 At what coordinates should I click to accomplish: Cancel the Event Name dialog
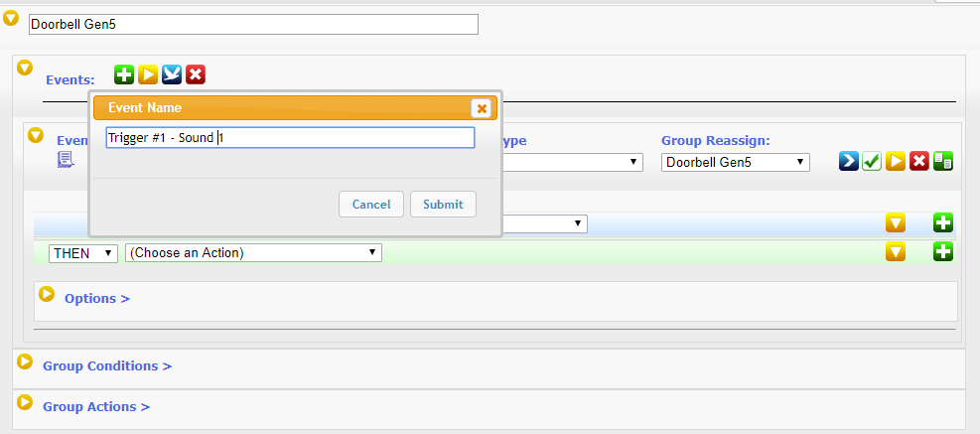[x=371, y=205]
